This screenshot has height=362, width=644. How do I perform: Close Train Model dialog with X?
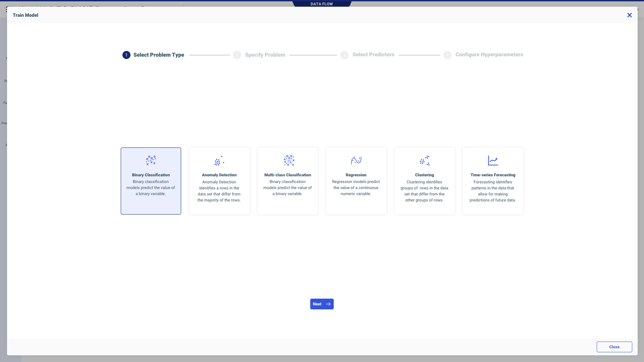pos(629,15)
